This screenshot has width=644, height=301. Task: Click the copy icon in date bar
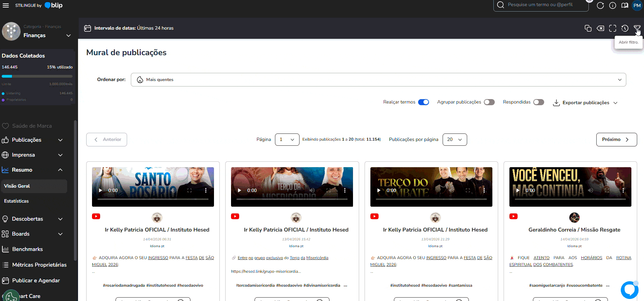click(x=588, y=28)
